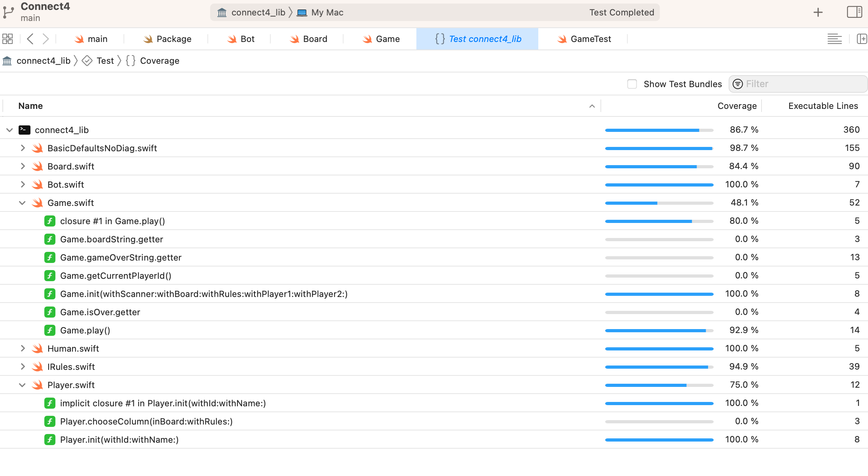Click the filter icon in Filter field
This screenshot has height=476, width=868.
(738, 84)
